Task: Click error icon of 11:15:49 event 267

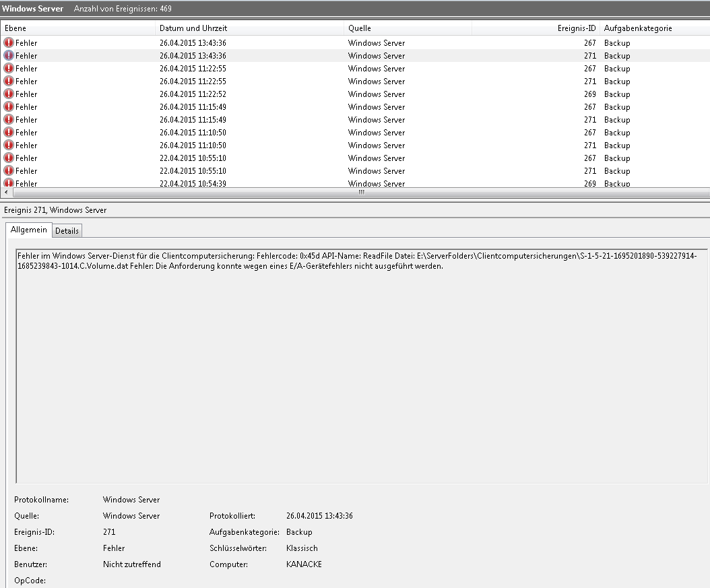Action: coord(9,106)
